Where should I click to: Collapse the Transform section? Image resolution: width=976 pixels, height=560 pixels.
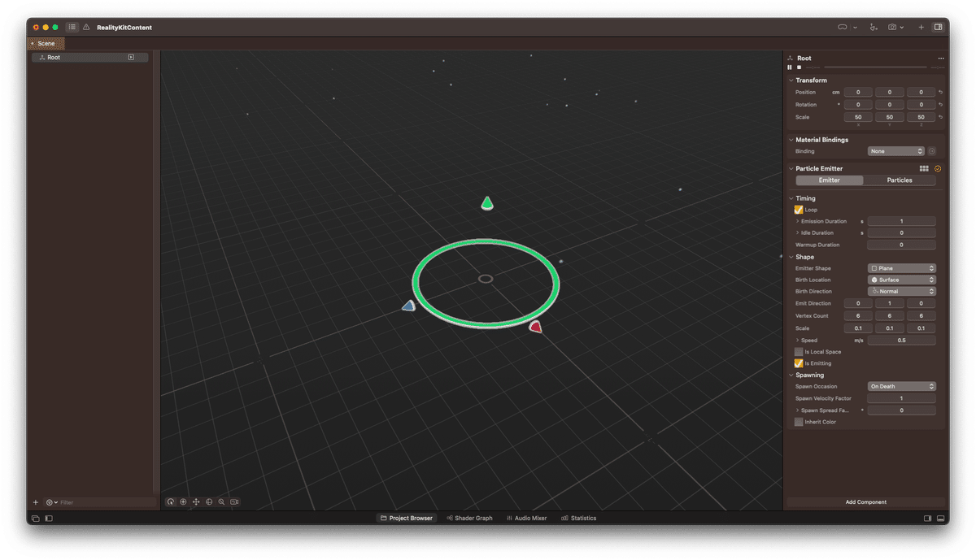click(x=791, y=80)
